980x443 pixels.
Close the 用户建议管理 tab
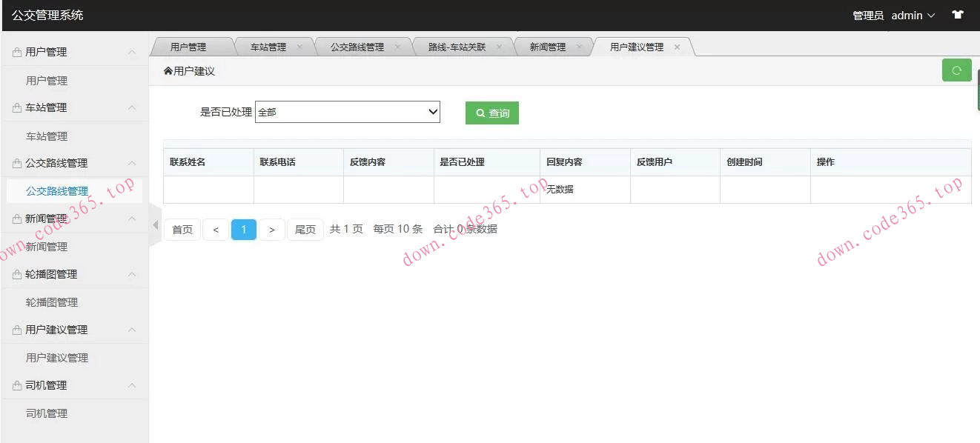point(677,46)
